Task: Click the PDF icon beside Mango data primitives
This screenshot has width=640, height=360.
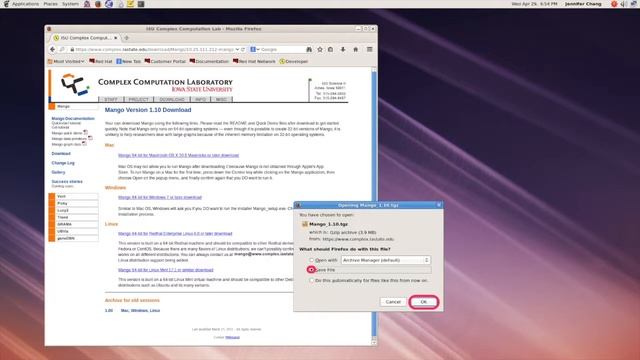Action: (x=90, y=138)
